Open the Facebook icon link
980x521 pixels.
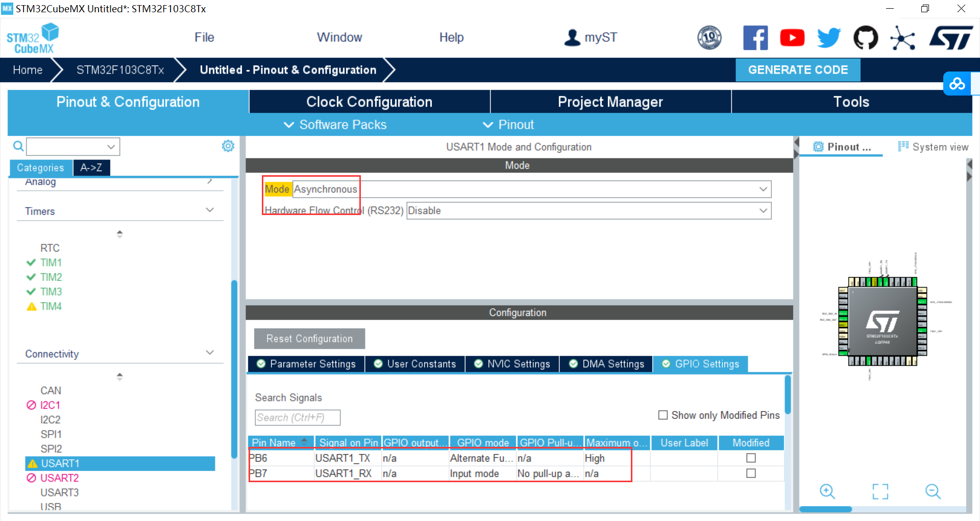755,38
